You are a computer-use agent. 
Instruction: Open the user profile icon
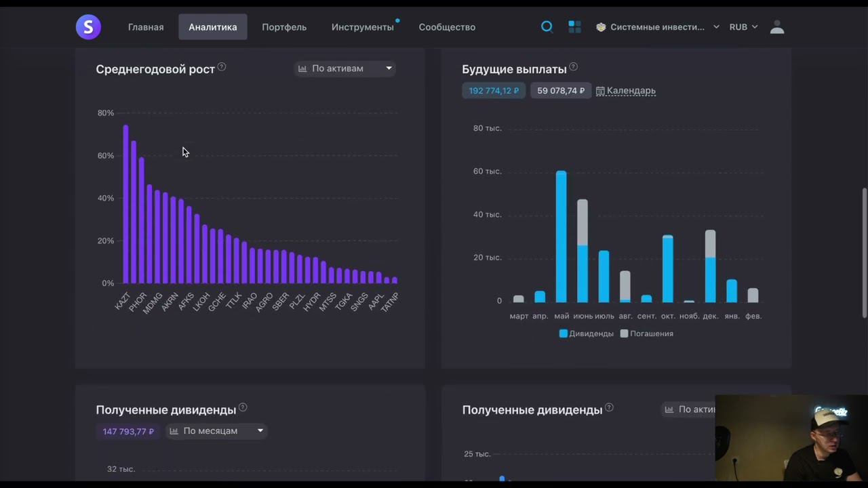pyautogui.click(x=777, y=27)
